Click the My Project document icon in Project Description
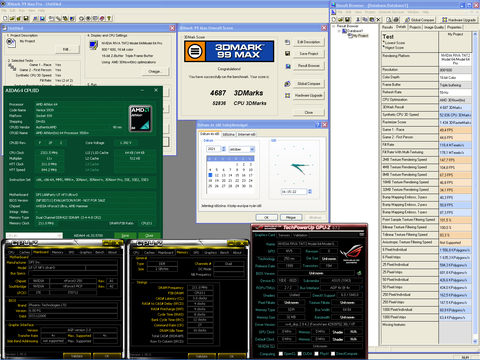This screenshot has width=480, height=360. click(x=11, y=42)
